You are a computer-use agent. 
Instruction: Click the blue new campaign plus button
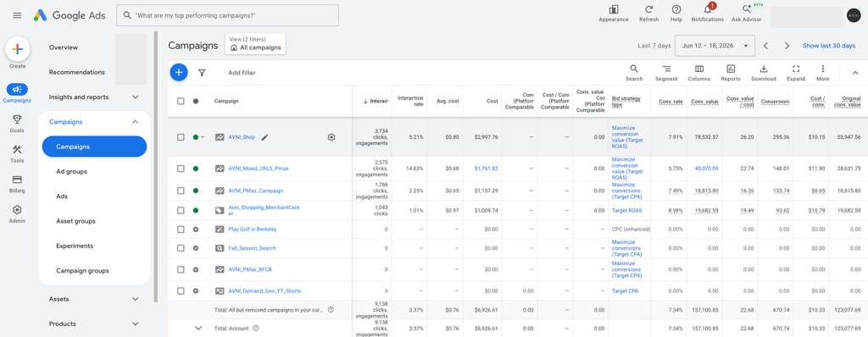pyautogui.click(x=179, y=72)
